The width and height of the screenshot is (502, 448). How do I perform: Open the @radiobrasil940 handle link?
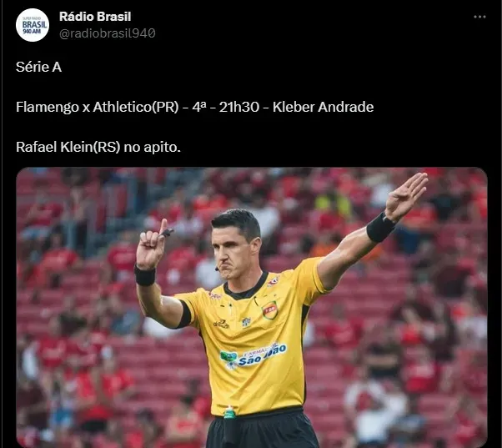pos(108,33)
